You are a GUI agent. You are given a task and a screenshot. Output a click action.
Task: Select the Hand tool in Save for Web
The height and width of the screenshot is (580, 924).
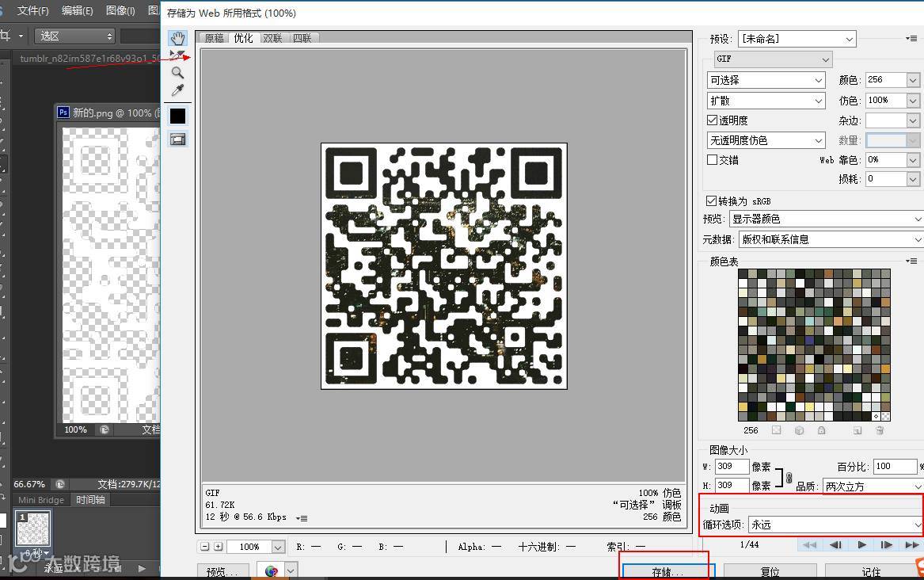click(177, 39)
